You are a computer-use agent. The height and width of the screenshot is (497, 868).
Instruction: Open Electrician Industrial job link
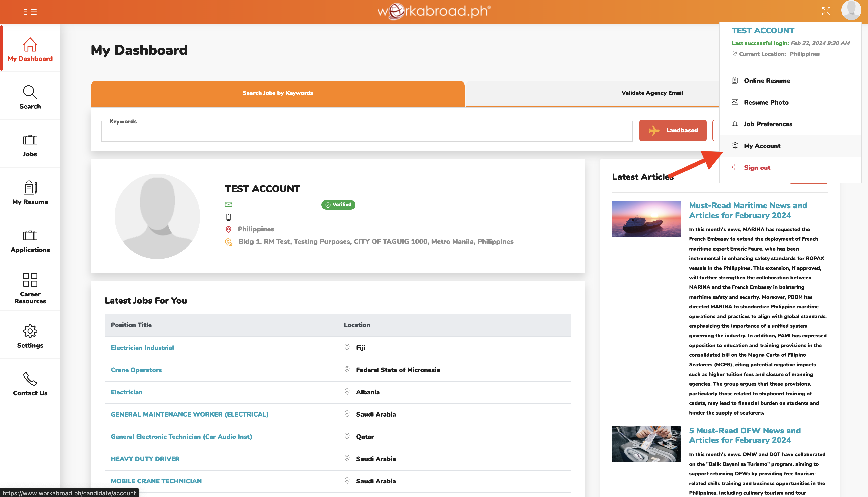[142, 348]
